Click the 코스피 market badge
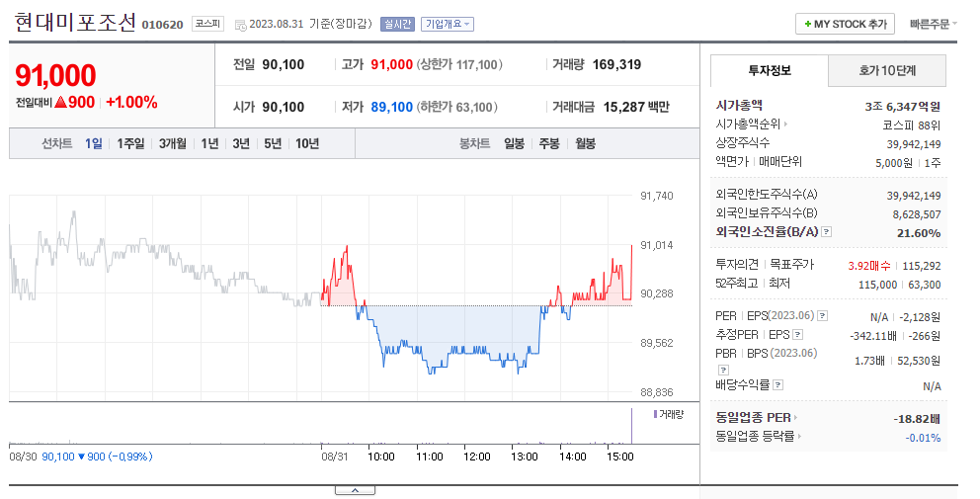 tap(207, 24)
